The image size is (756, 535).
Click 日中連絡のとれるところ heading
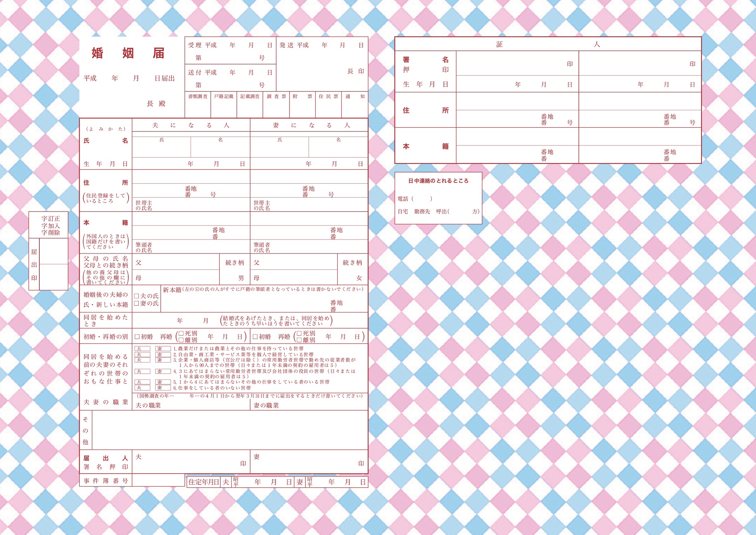[x=438, y=181]
